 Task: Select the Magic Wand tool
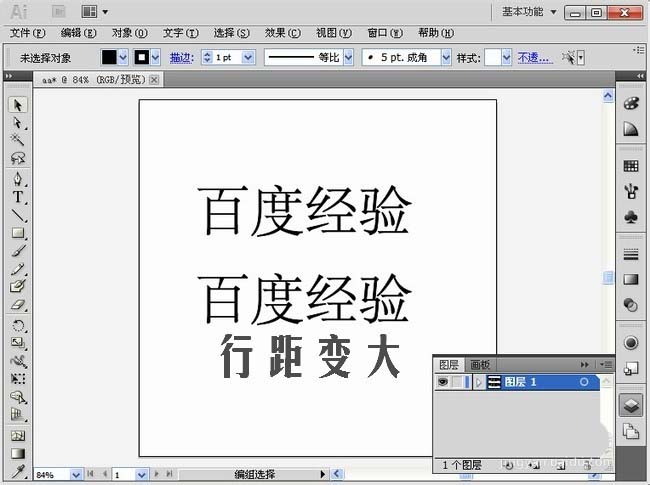[17, 140]
